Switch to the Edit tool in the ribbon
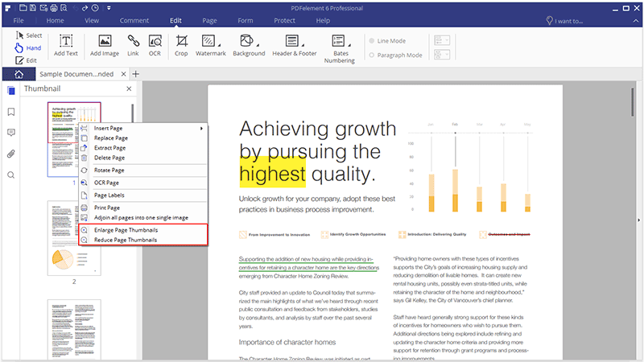This screenshot has height=362, width=644. [26, 60]
